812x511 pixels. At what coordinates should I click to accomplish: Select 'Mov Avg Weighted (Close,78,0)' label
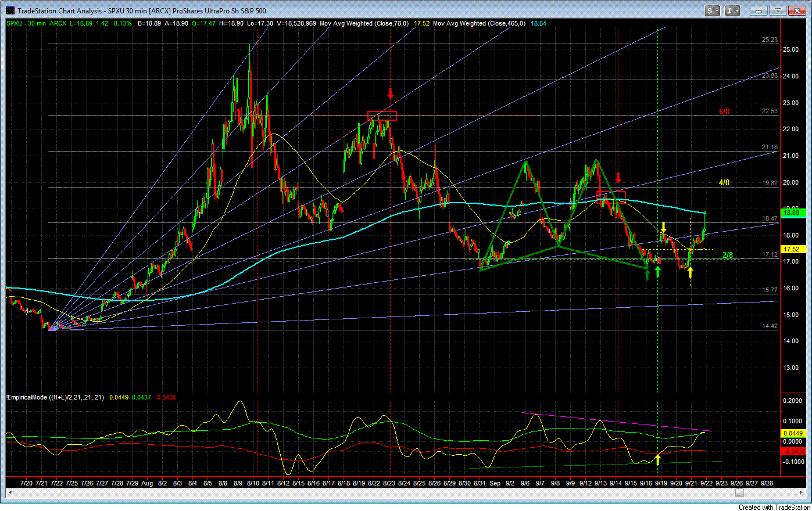coord(364,23)
